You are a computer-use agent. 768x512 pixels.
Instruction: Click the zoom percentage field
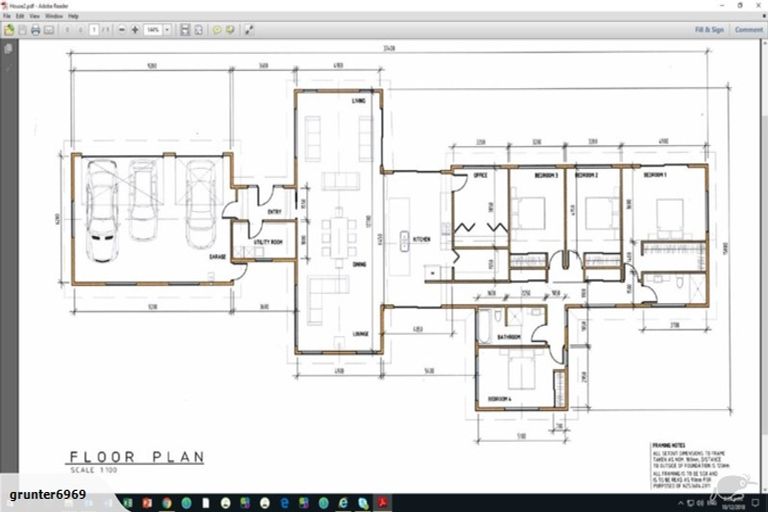152,30
